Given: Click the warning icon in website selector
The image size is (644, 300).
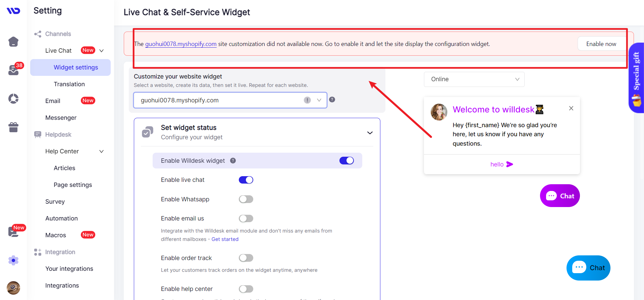Looking at the screenshot, I should (x=307, y=100).
